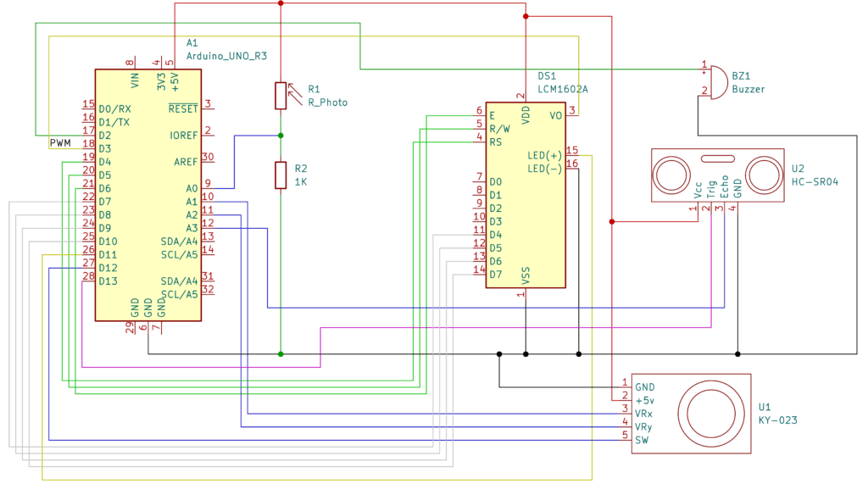Select the R_Photo value text
This screenshot has height=489, width=868.
[x=327, y=103]
